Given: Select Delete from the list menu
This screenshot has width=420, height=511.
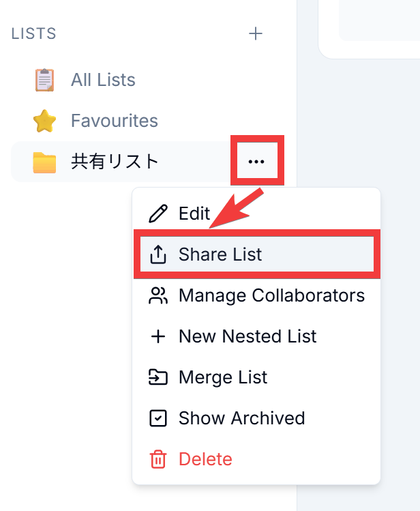Looking at the screenshot, I should pyautogui.click(x=256, y=459).
